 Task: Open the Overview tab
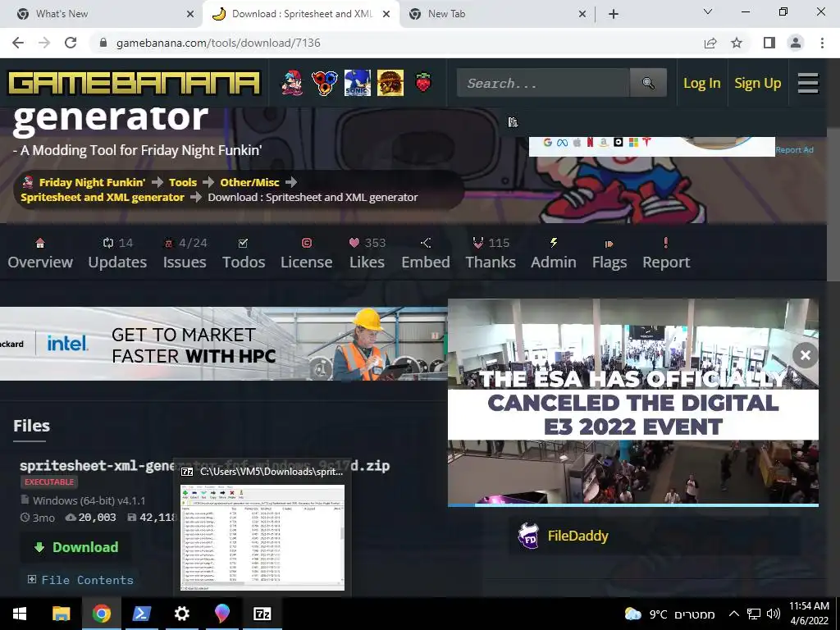point(40,254)
